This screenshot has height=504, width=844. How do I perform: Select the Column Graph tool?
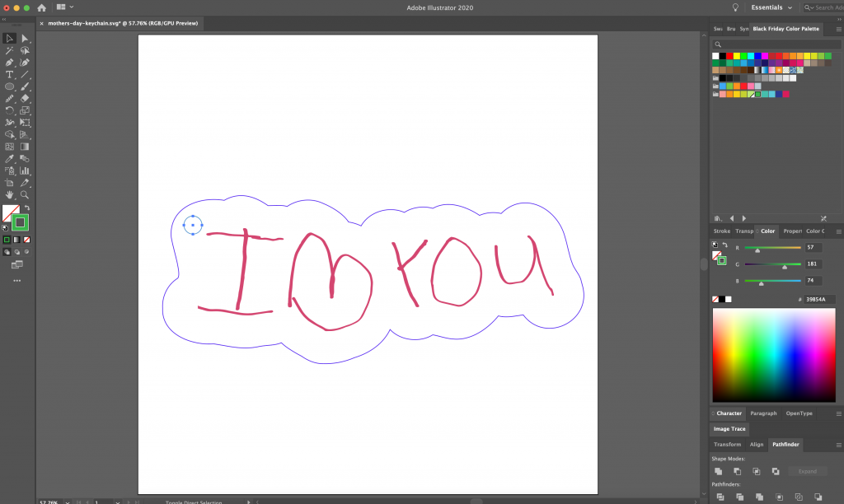[25, 171]
